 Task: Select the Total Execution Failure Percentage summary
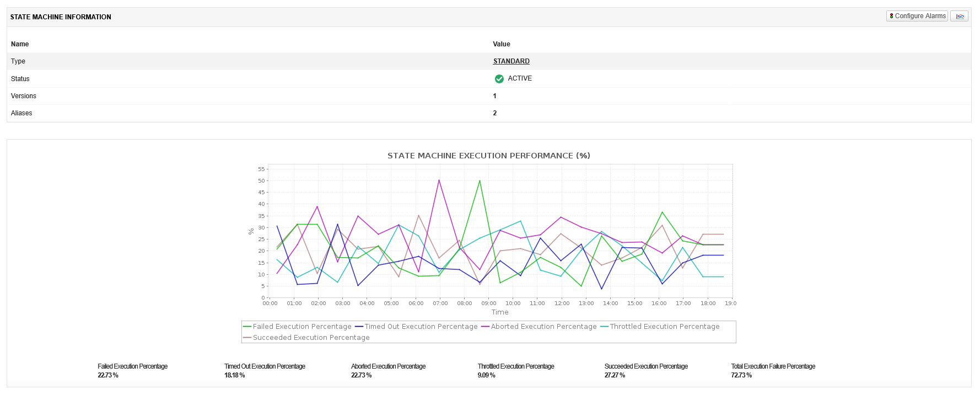[773, 371]
